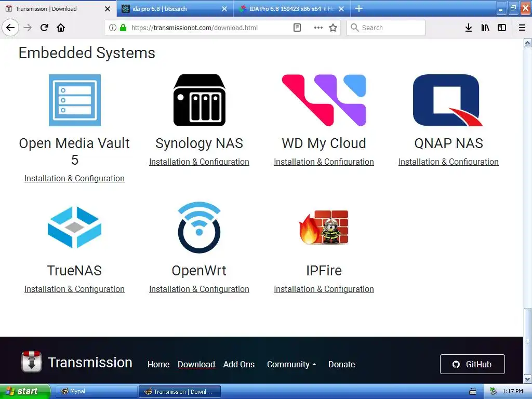Screen dimensions: 532x399
Task: Click the scrollbar up arrow
Action: pos(527,43)
